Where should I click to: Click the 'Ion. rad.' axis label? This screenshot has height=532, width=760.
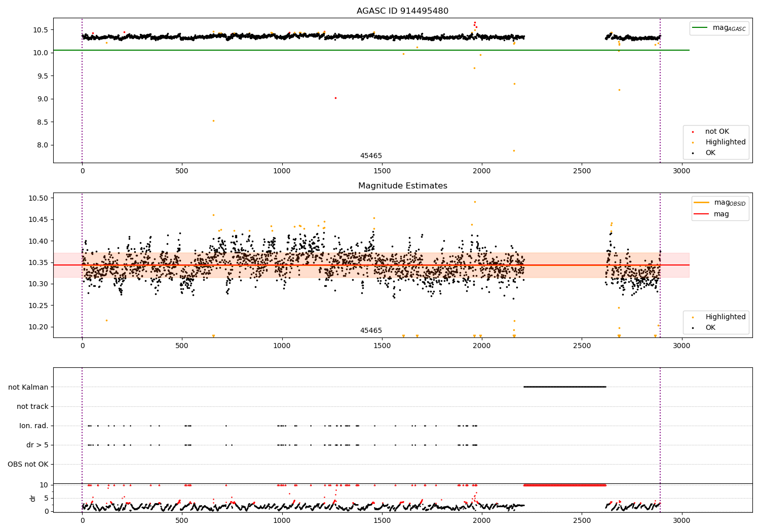coord(34,426)
